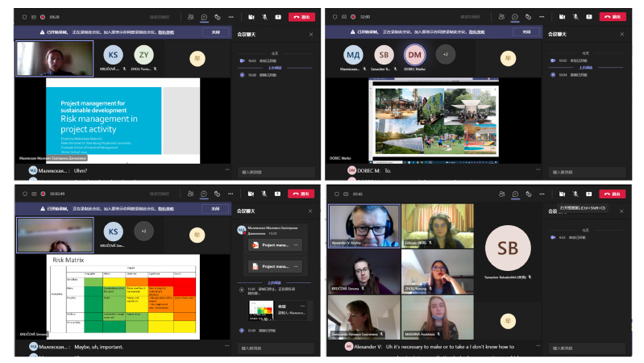644x363 pixels.
Task: Click share screen icon in Risk Matrix meeting
Action: click(x=278, y=194)
